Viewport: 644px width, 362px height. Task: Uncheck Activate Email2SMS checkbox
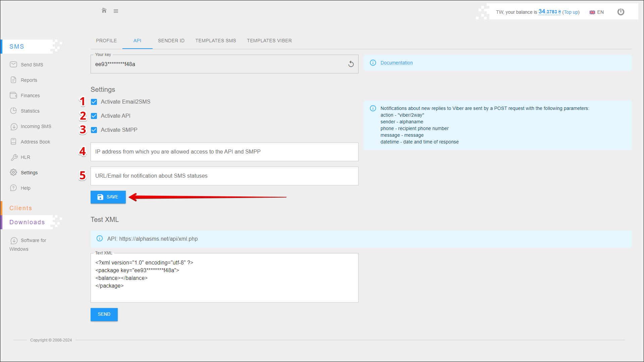tap(94, 102)
